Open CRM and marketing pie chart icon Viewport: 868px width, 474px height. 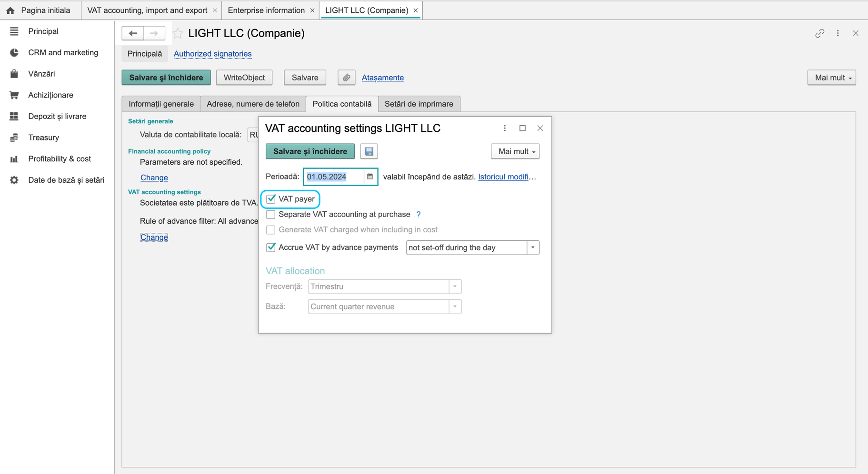(x=14, y=53)
